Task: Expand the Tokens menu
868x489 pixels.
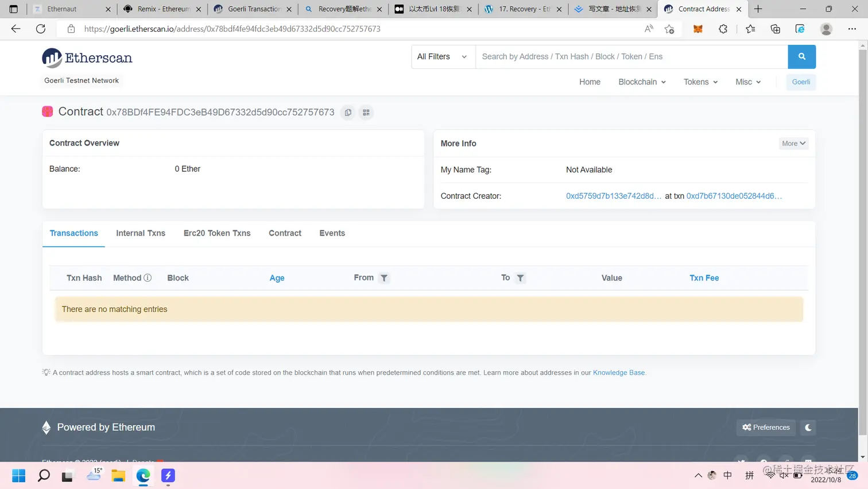Action: 700,82
